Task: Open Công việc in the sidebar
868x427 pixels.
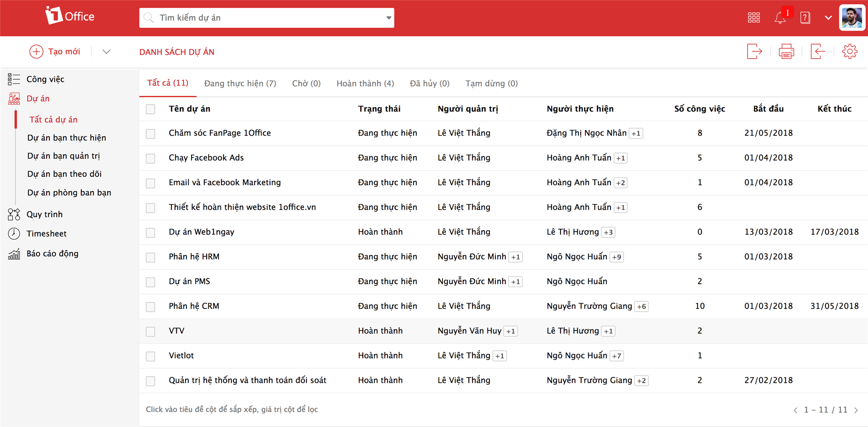Action: (x=45, y=79)
